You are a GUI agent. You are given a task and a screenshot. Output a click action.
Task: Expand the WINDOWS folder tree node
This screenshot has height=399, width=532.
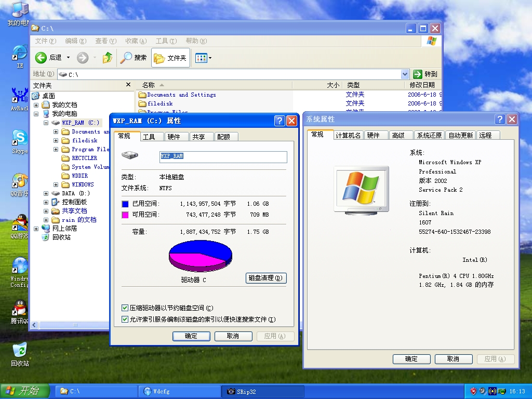pos(56,184)
